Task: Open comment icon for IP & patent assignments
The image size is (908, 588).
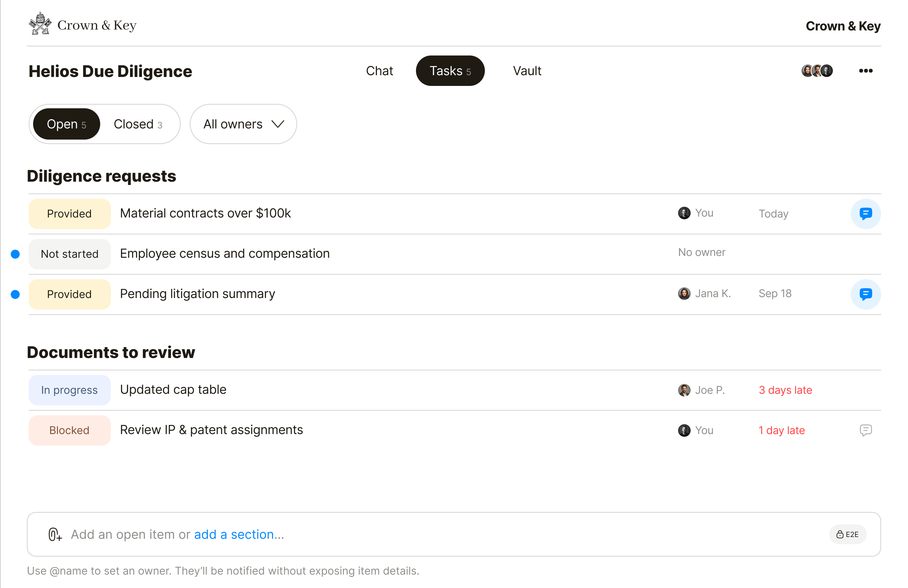Action: point(865,430)
